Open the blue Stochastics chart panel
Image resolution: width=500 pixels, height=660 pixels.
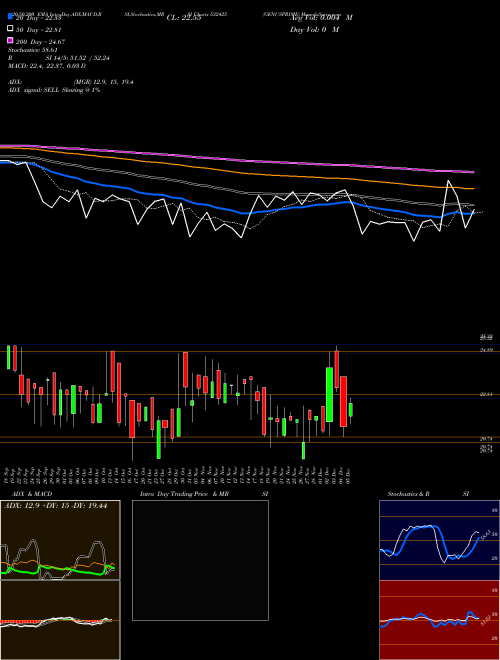(x=439, y=540)
